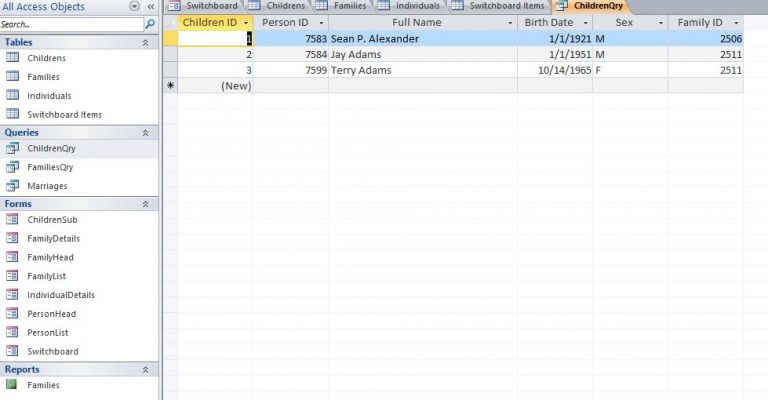Click the Families report icon

coord(11,384)
